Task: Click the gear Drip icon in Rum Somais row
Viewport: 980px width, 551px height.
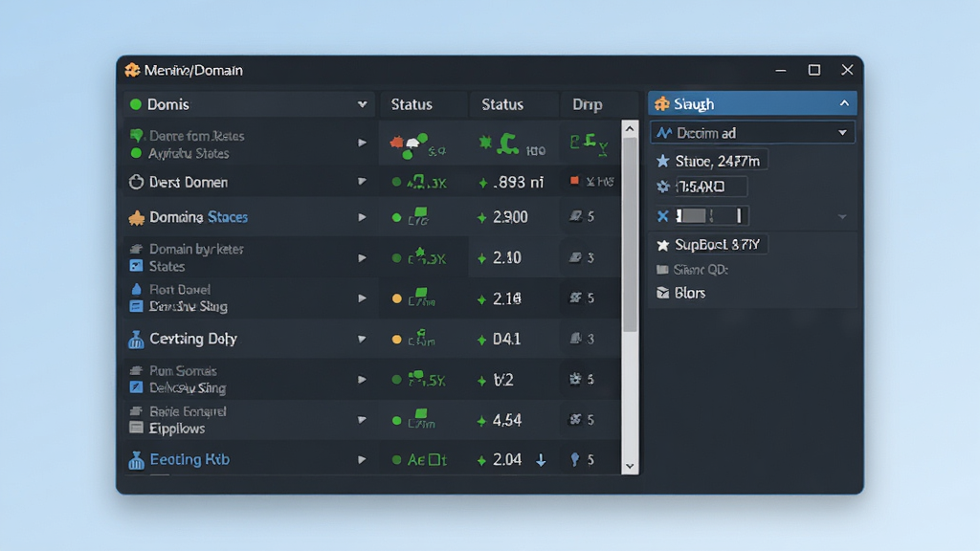Action: point(575,379)
